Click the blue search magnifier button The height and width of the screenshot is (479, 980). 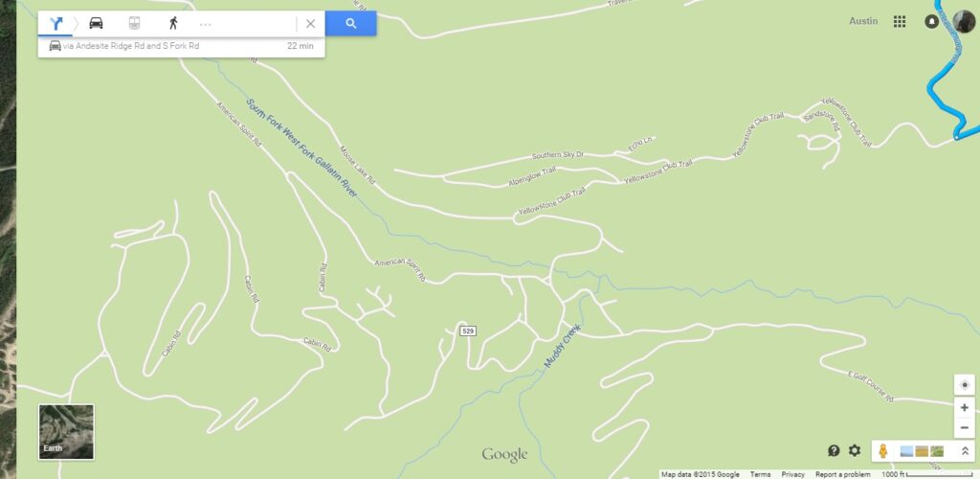point(350,24)
